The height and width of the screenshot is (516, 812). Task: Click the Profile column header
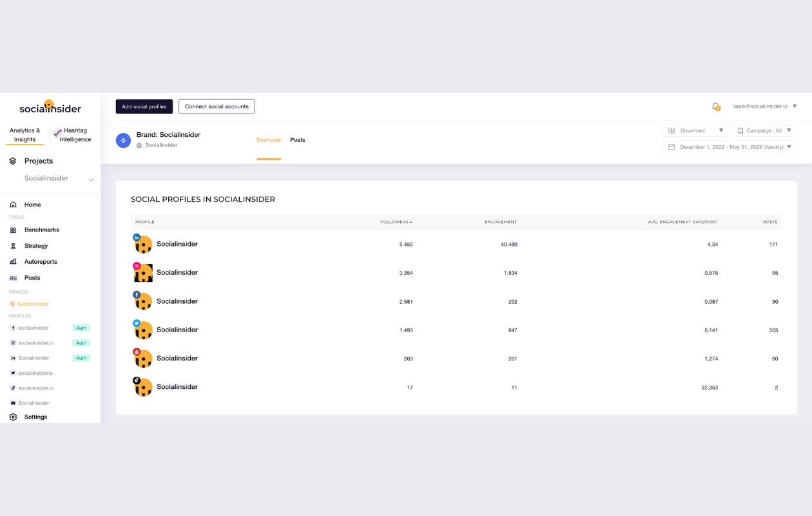coord(145,222)
